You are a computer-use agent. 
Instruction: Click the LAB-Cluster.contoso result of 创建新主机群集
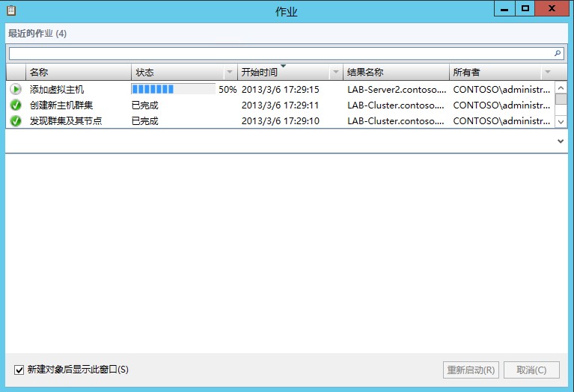[x=396, y=105]
